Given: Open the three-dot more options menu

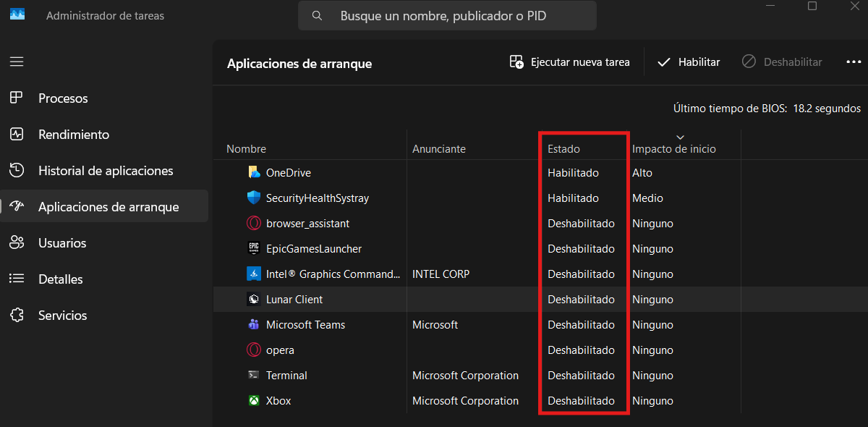Looking at the screenshot, I should pos(854,62).
